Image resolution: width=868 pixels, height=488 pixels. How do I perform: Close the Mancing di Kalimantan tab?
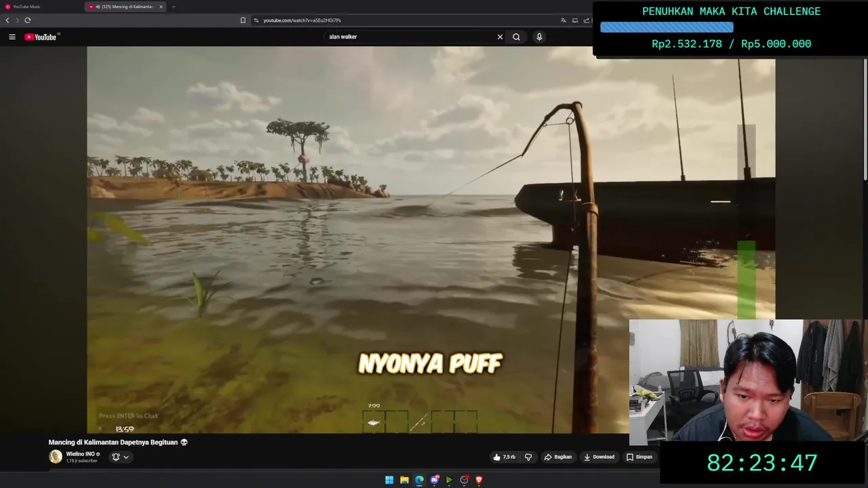pyautogui.click(x=161, y=7)
